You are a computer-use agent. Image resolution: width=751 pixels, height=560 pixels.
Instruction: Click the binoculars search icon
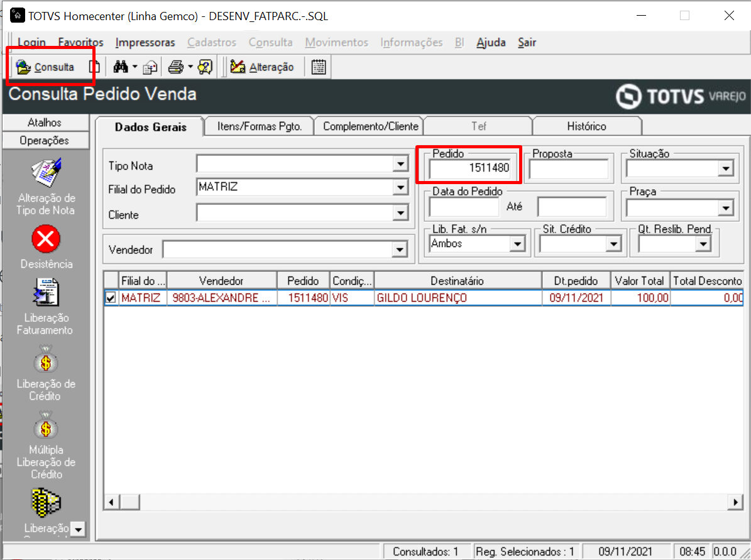[x=121, y=67]
